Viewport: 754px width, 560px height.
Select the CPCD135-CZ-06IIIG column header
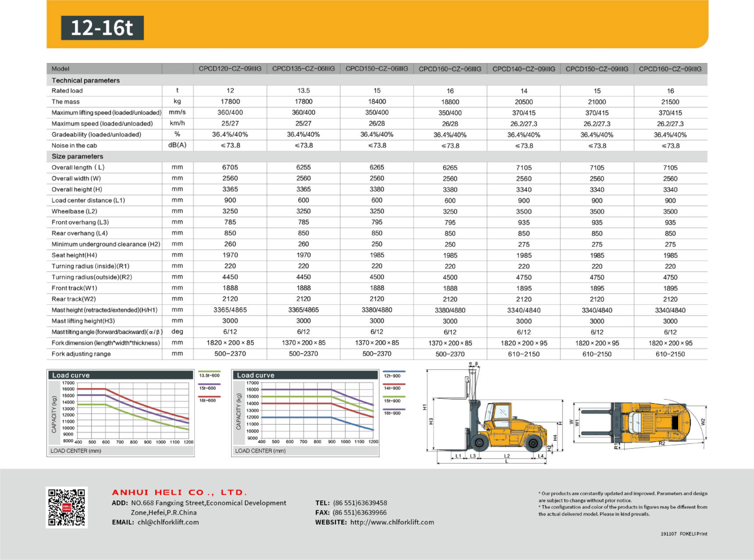(x=303, y=69)
